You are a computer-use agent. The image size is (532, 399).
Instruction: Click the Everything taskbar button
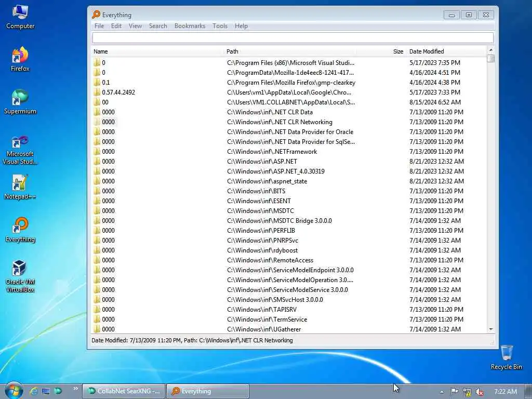(x=208, y=391)
